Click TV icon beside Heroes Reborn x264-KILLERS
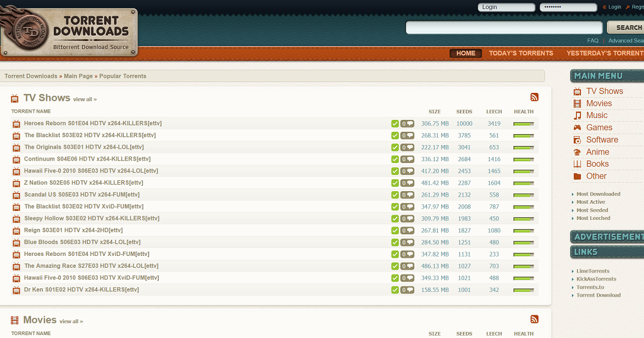Viewport: 644px width, 338px height. tap(16, 123)
